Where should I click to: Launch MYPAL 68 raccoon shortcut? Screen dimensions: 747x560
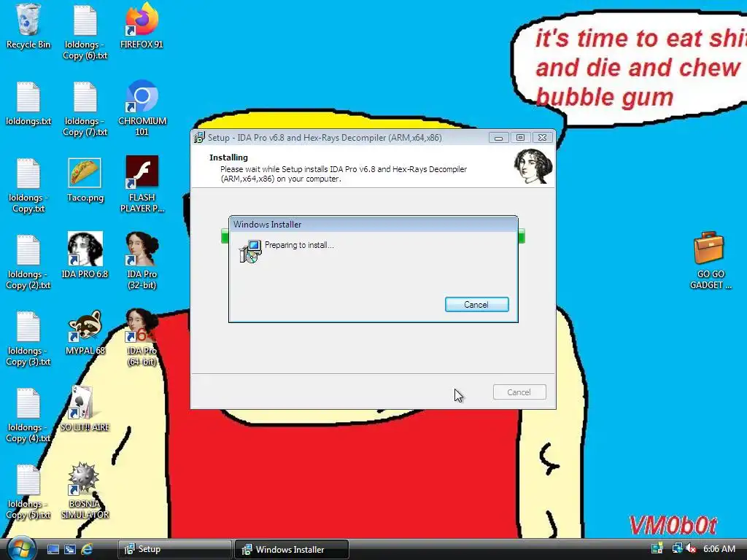click(x=85, y=332)
